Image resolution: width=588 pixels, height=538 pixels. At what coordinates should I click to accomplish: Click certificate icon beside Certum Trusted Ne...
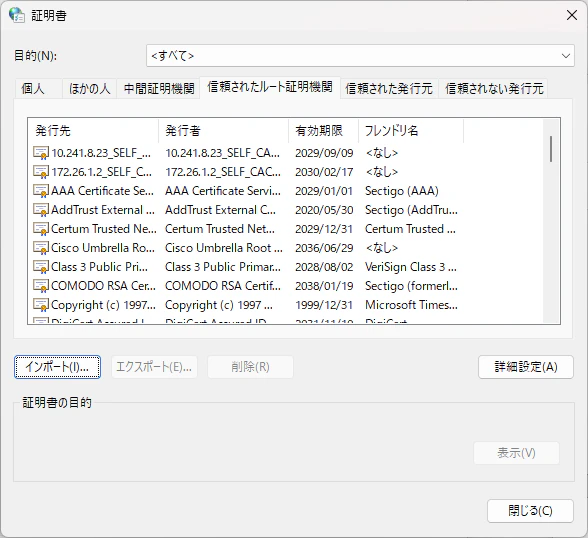click(41, 229)
